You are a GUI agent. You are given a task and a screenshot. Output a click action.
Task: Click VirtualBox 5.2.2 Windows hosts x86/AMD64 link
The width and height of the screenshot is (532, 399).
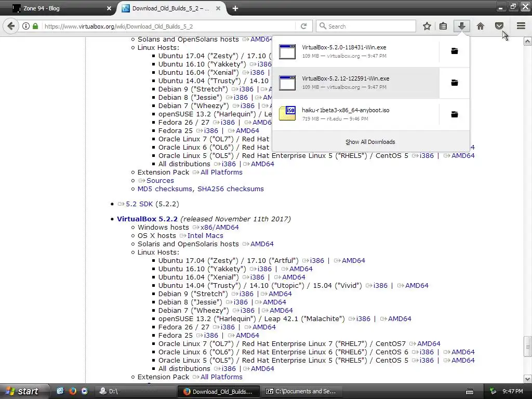pyautogui.click(x=219, y=228)
